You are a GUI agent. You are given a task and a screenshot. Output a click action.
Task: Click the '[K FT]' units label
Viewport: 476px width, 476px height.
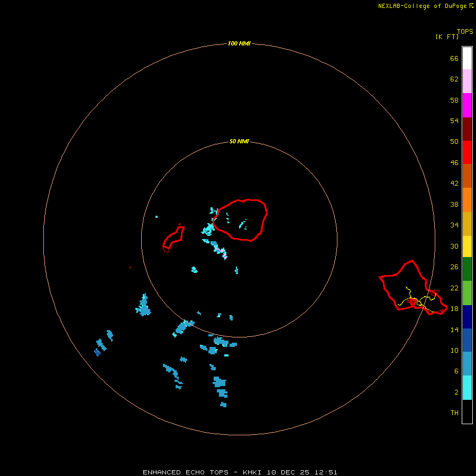tap(447, 36)
